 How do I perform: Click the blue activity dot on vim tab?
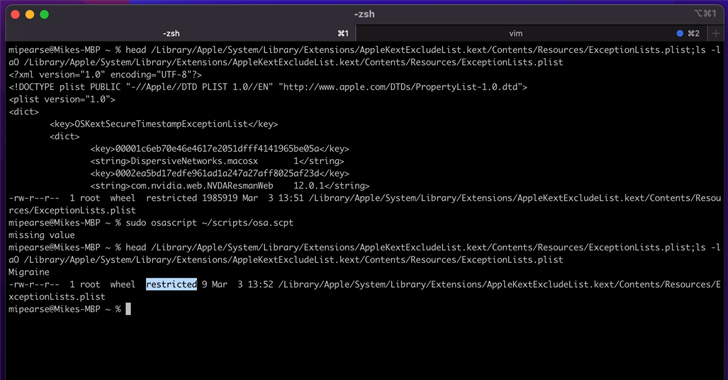tap(680, 33)
